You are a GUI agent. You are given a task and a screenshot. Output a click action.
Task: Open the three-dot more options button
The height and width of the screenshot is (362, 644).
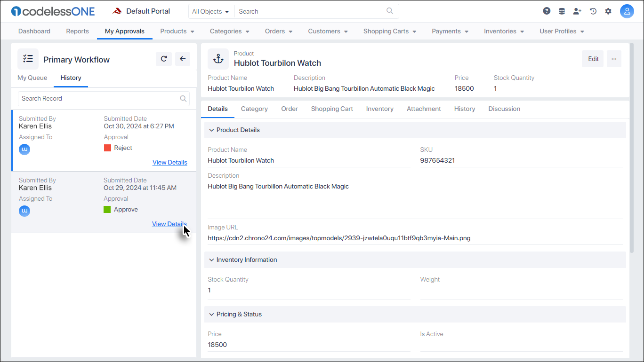[614, 59]
